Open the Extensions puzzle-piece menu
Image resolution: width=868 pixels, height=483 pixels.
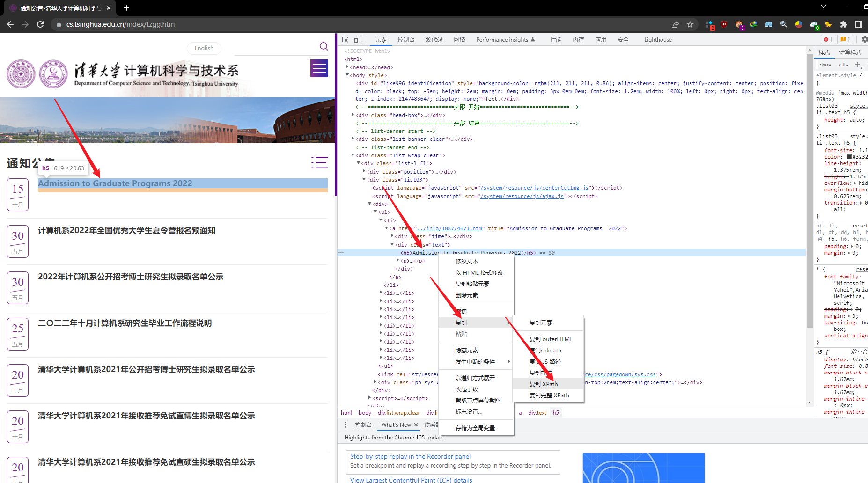(844, 24)
